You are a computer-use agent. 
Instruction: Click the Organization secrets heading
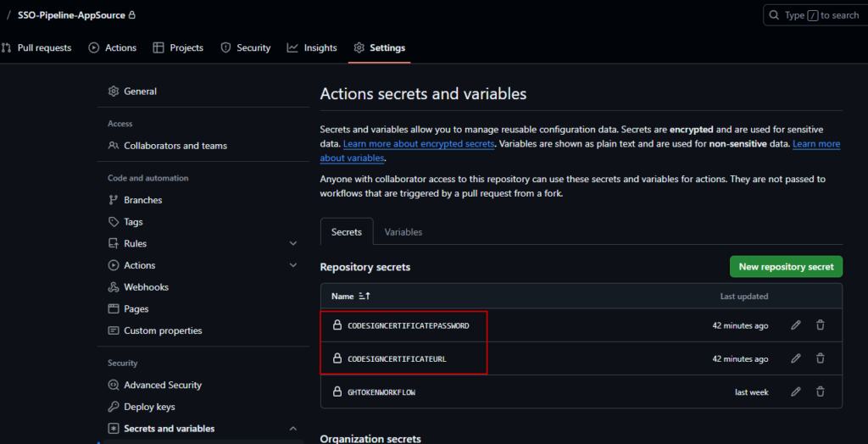click(370, 439)
